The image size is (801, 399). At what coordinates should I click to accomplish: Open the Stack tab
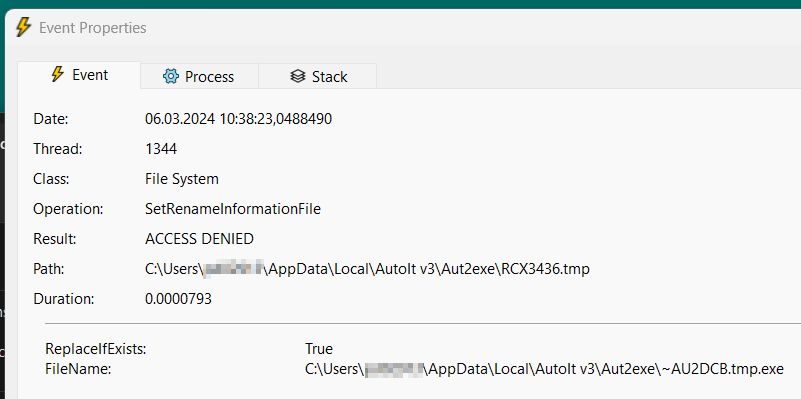(318, 77)
